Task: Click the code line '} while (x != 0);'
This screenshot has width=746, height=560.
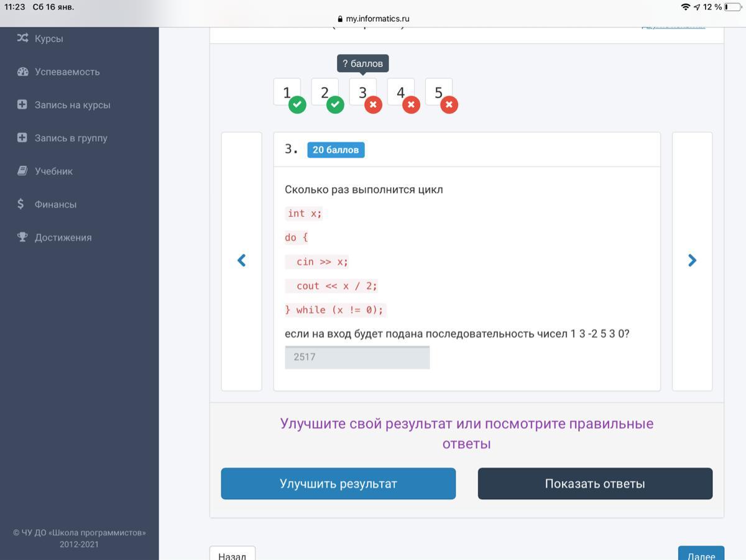Action: tap(335, 310)
